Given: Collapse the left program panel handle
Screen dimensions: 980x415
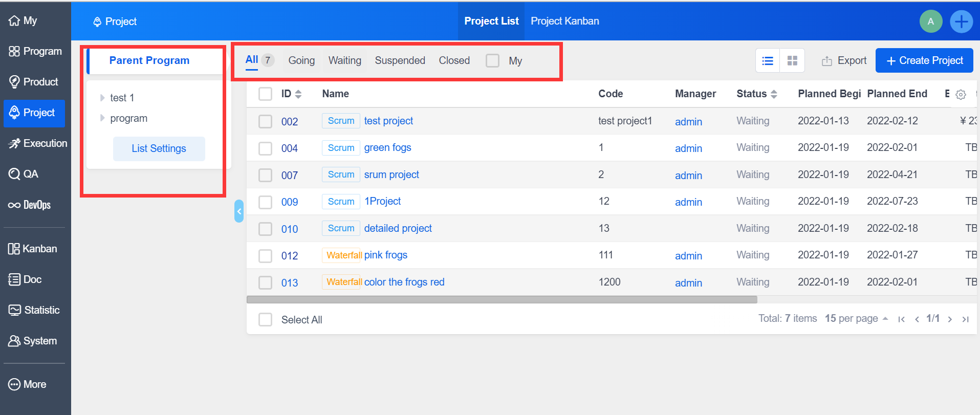Looking at the screenshot, I should pyautogui.click(x=238, y=211).
